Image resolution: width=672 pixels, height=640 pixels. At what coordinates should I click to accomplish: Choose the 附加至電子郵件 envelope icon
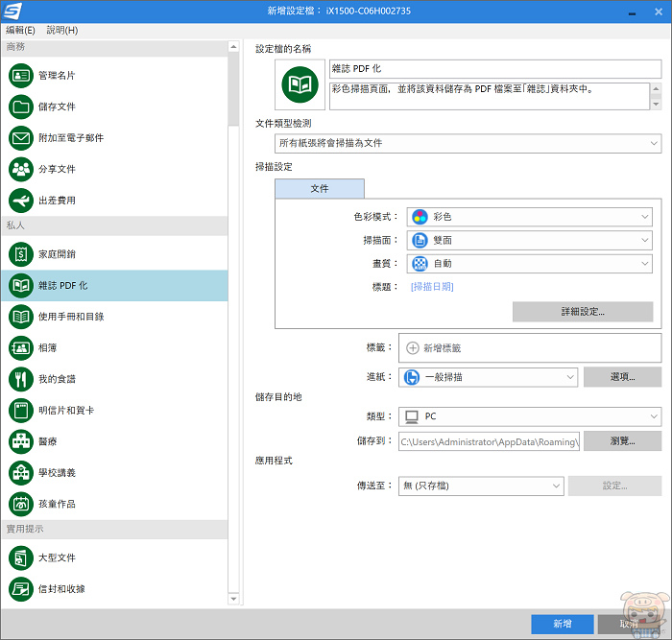[21, 138]
